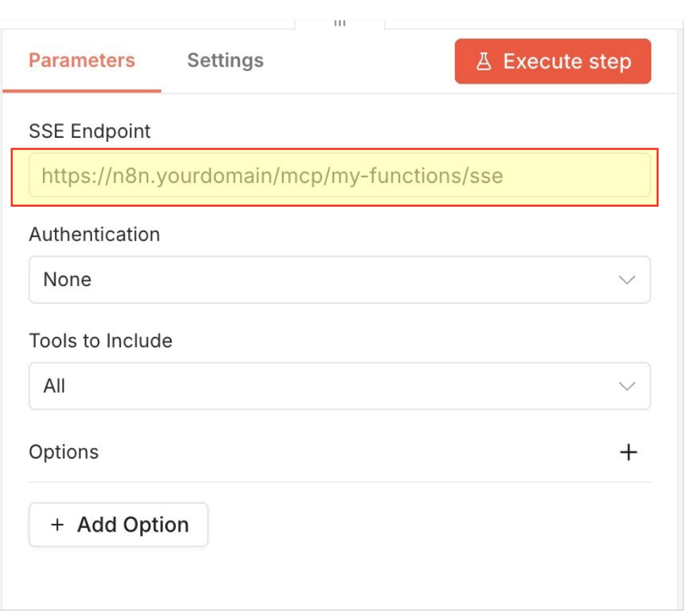Click the n8n.yourdomain placeholder URL text

pyautogui.click(x=272, y=176)
